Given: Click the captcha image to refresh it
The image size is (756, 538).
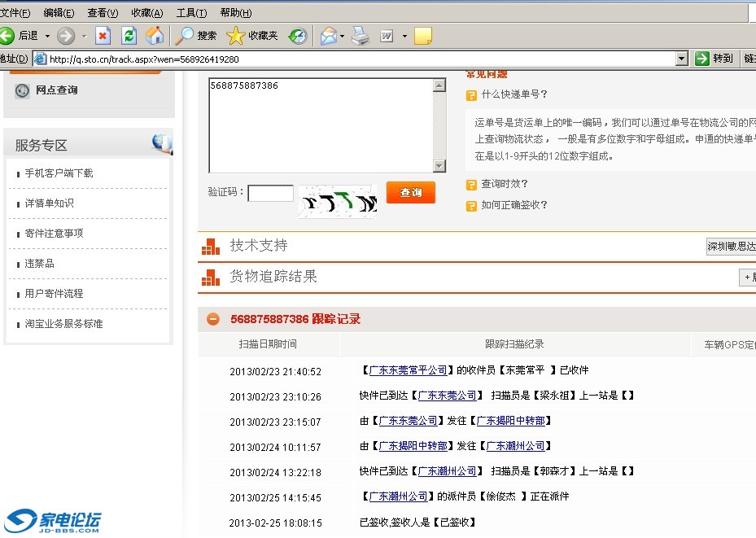Looking at the screenshot, I should [338, 201].
